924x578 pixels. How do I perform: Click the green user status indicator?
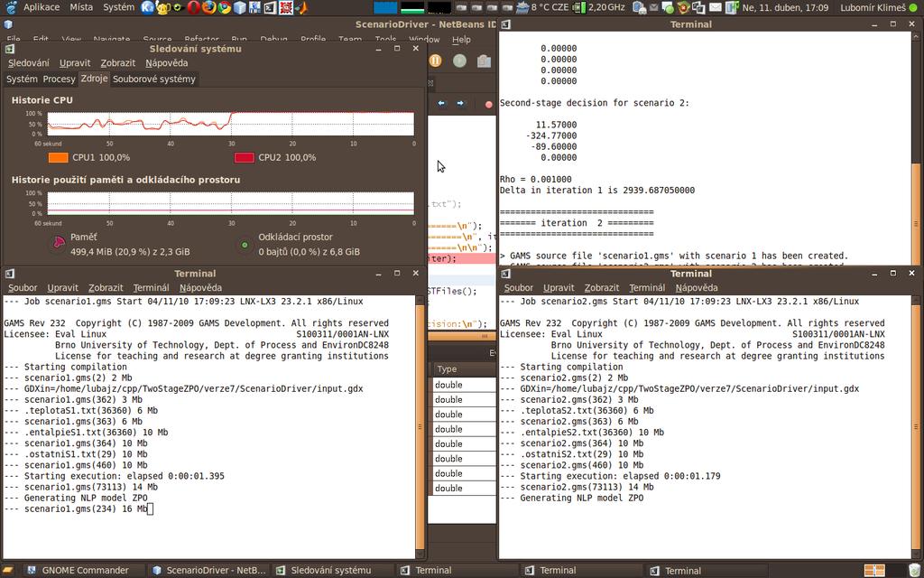pyautogui.click(x=913, y=7)
